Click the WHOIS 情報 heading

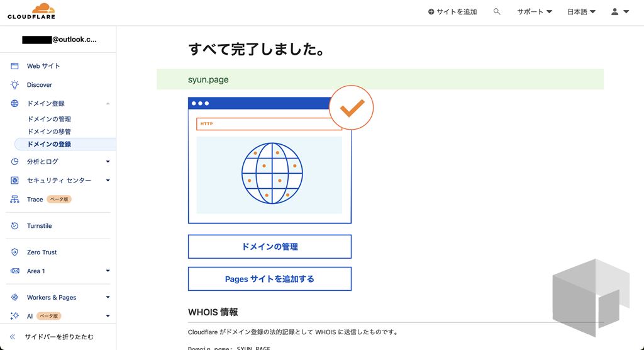coord(213,312)
